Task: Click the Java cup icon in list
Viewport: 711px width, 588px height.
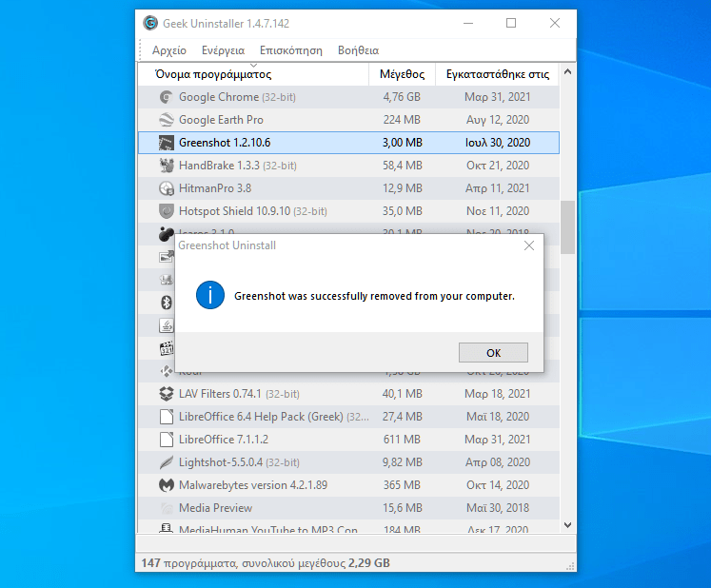Action: click(167, 325)
